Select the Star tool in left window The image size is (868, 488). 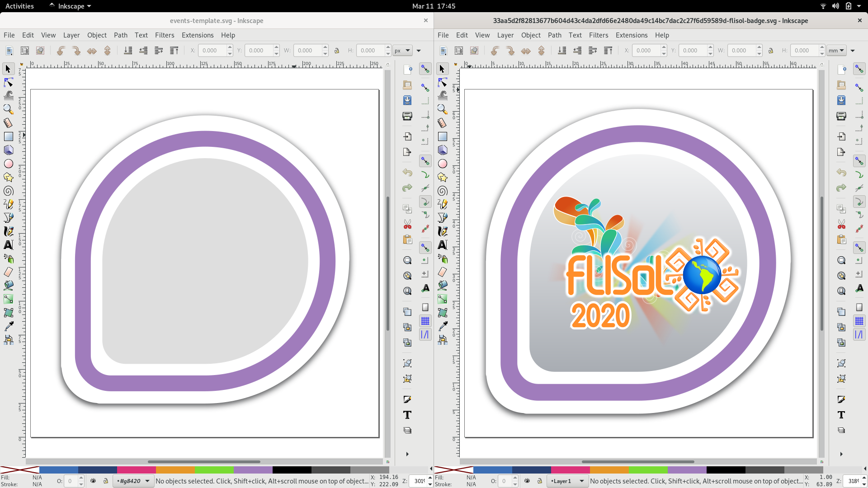click(x=8, y=177)
